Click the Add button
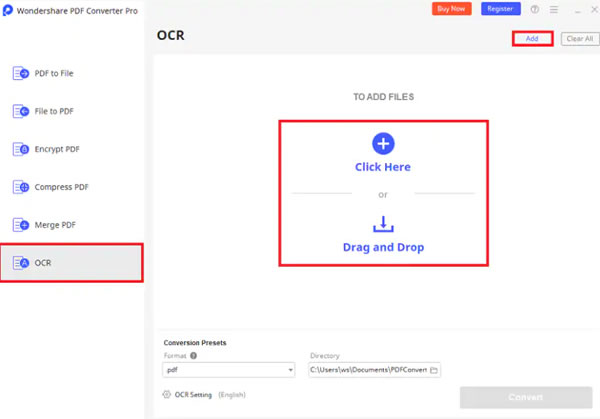Viewport: 600px width, 419px height. 532,39
